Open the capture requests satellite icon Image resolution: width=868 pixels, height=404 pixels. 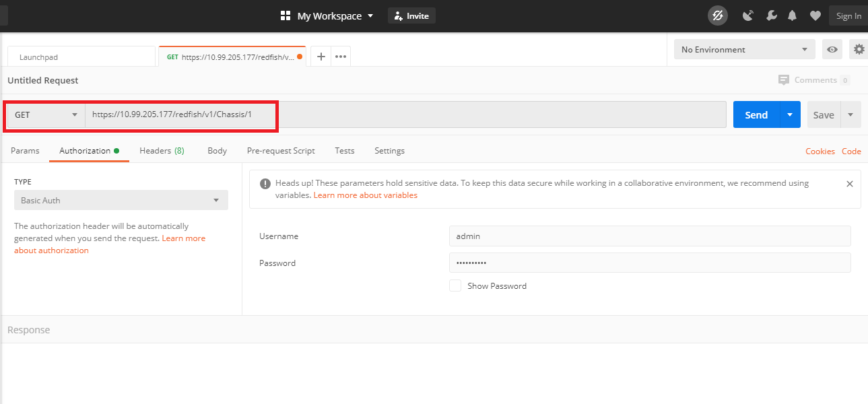tap(747, 15)
